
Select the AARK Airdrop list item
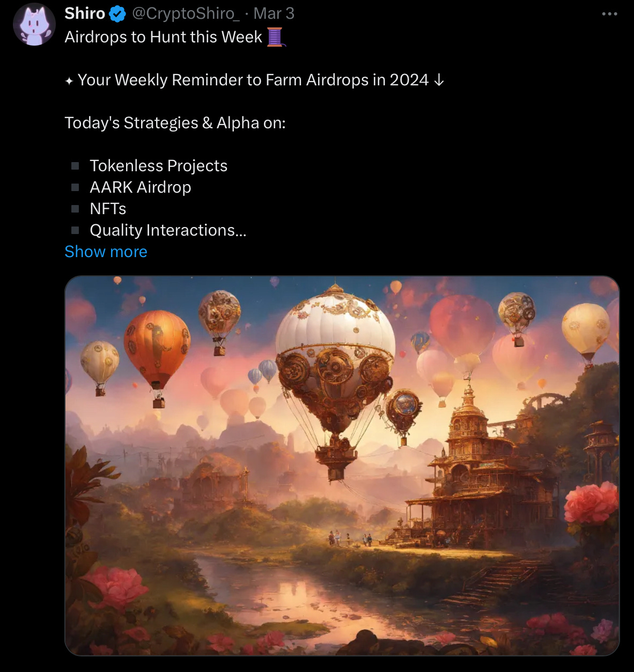click(141, 187)
